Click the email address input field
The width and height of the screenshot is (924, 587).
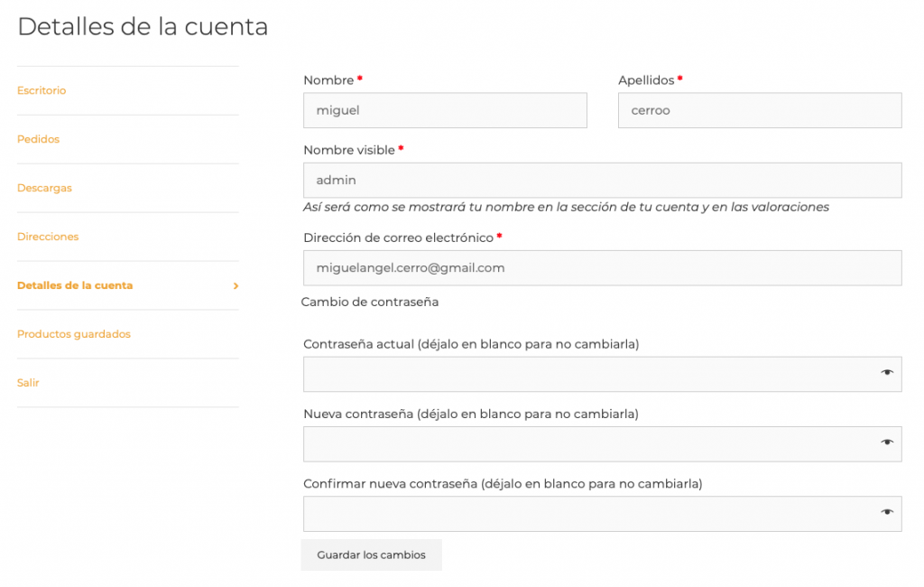(x=602, y=268)
